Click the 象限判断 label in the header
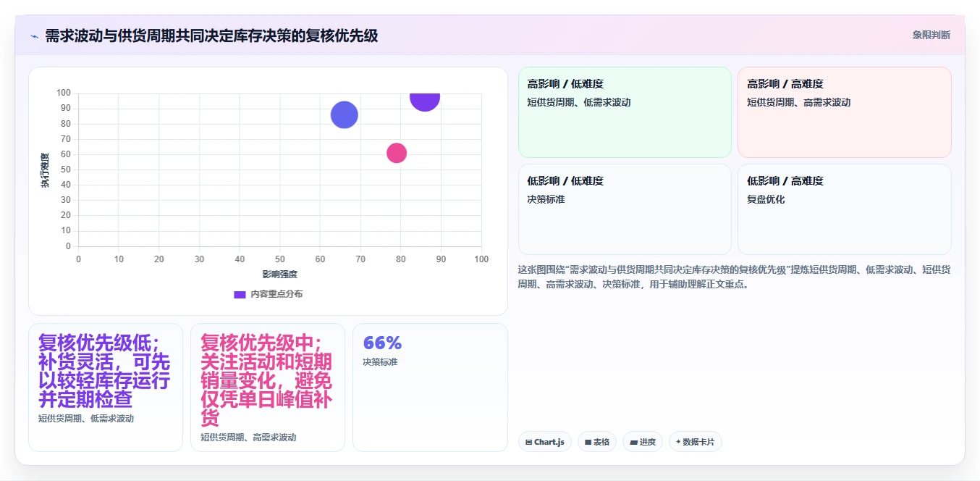The height and width of the screenshot is (481, 980). 932,35
